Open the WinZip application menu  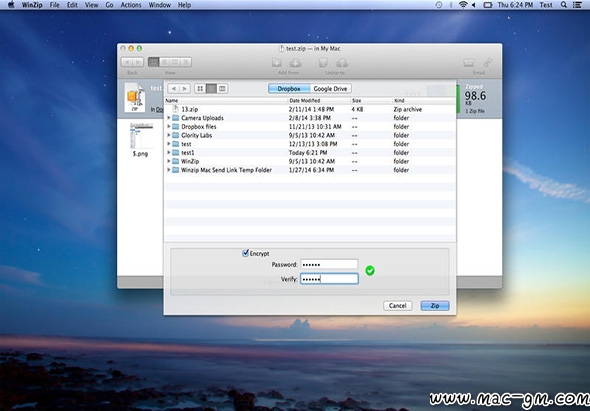[32, 5]
